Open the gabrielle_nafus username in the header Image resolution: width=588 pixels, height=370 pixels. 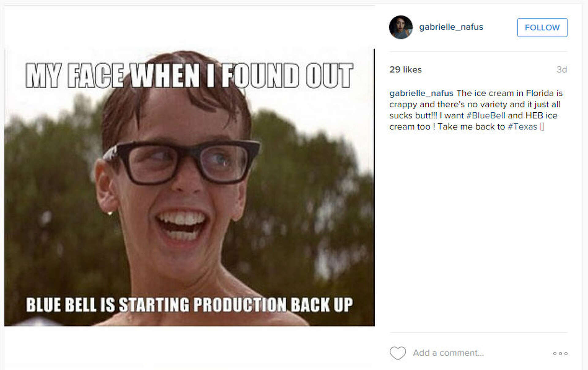451,27
